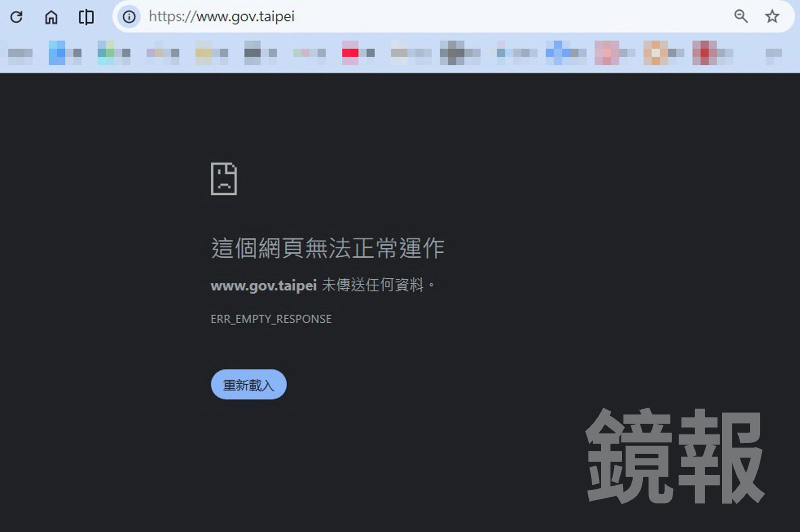View site information icon beside URL

pyautogui.click(x=129, y=17)
